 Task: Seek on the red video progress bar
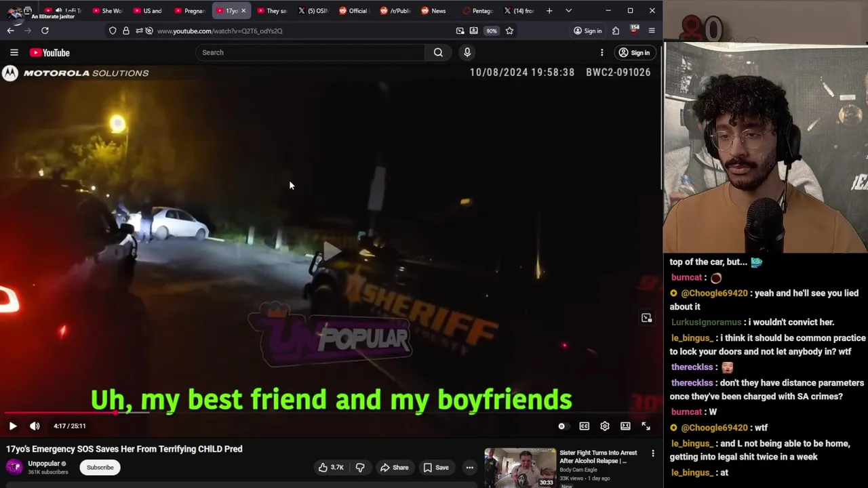click(x=58, y=412)
